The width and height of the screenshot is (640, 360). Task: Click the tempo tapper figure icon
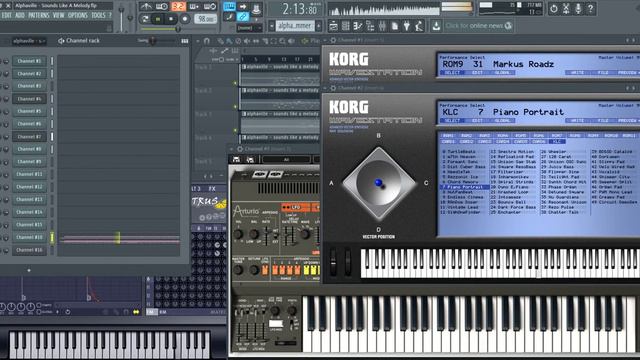[419, 26]
